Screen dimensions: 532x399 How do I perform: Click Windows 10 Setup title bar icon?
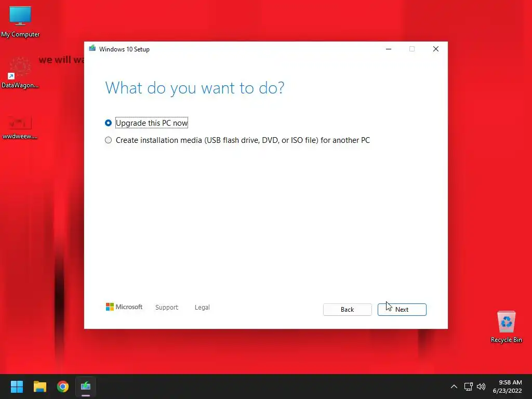click(92, 49)
